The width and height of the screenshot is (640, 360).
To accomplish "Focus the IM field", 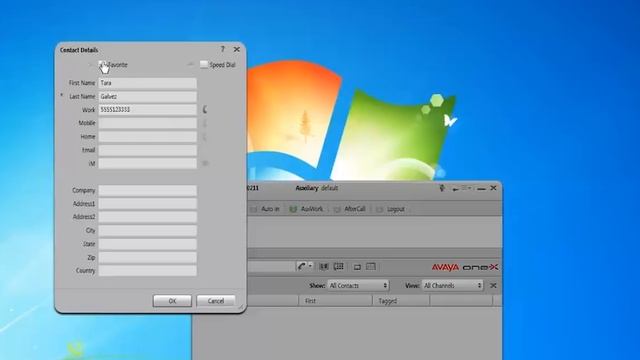I will [x=147, y=163].
